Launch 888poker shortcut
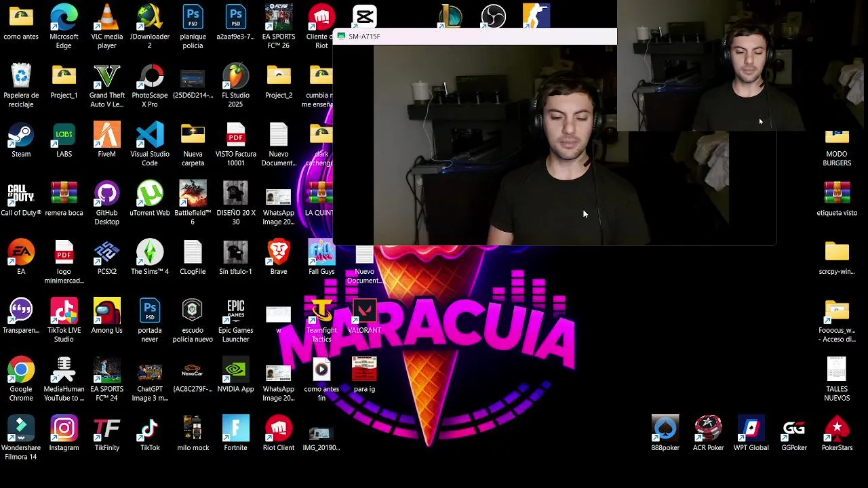 click(x=665, y=434)
